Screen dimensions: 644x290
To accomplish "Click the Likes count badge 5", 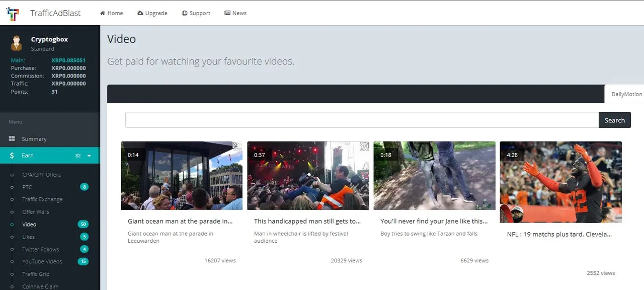I will click(x=85, y=237).
